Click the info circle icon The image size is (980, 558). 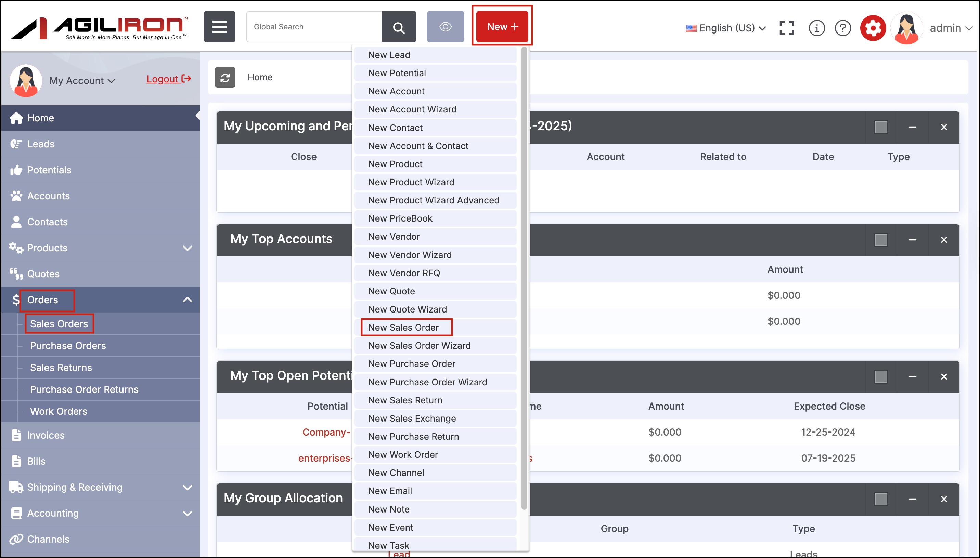(816, 28)
